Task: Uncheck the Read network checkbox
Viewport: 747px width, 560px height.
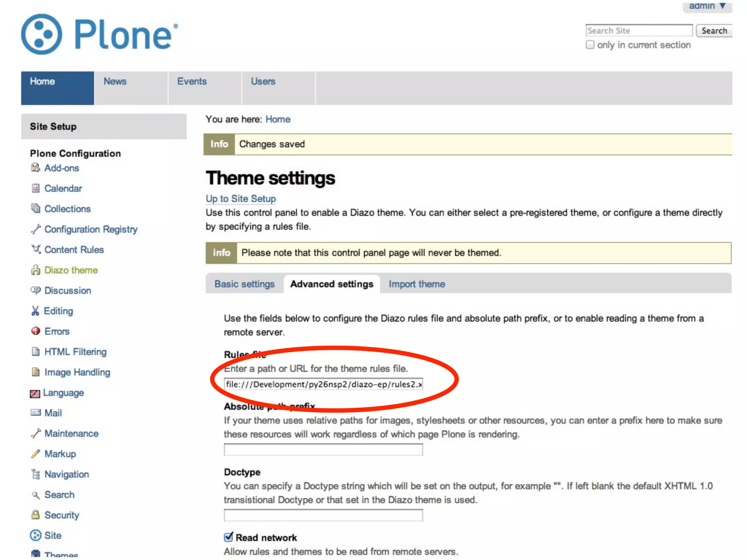Action: click(228, 537)
